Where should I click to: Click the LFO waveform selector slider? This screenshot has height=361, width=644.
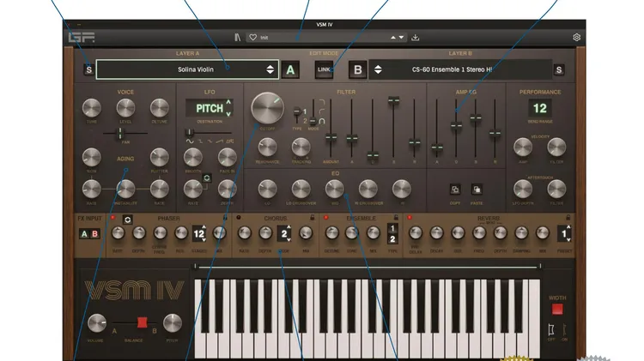tap(190, 132)
